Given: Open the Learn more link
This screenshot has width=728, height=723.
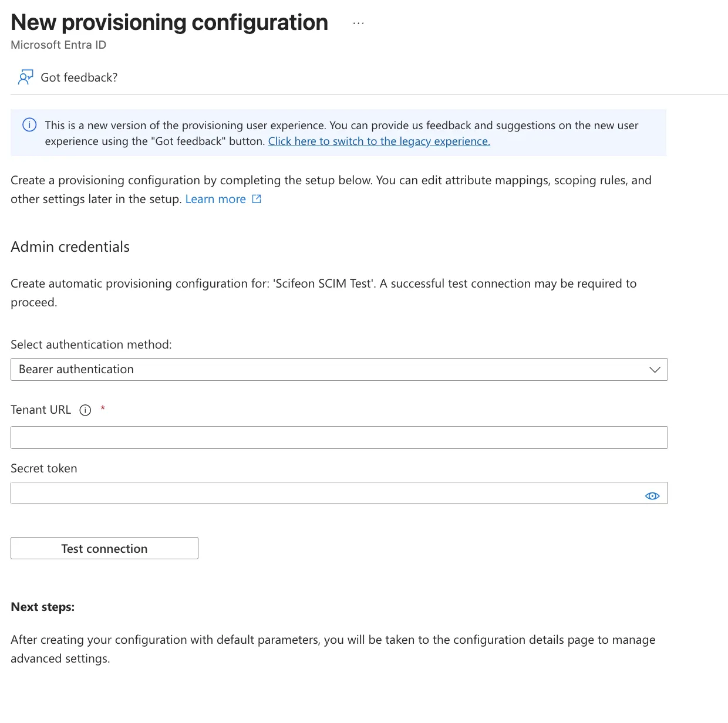Looking at the screenshot, I should click(x=215, y=199).
